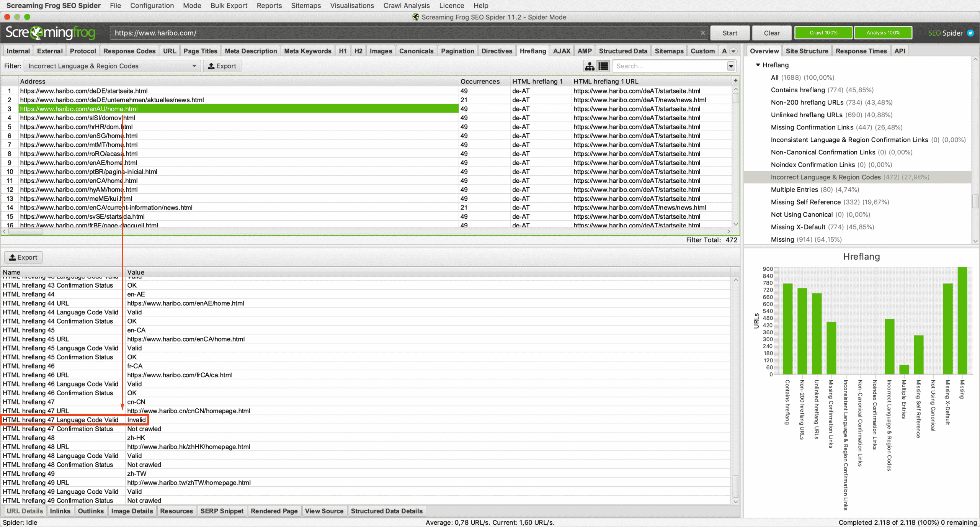
Task: Collapse the Hreflang tree node
Action: coord(758,65)
